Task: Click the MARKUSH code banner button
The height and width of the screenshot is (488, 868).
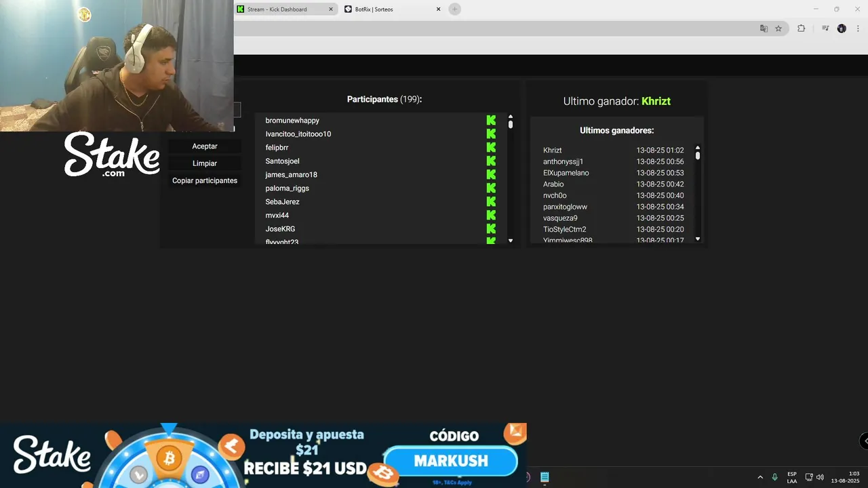Action: click(x=451, y=461)
